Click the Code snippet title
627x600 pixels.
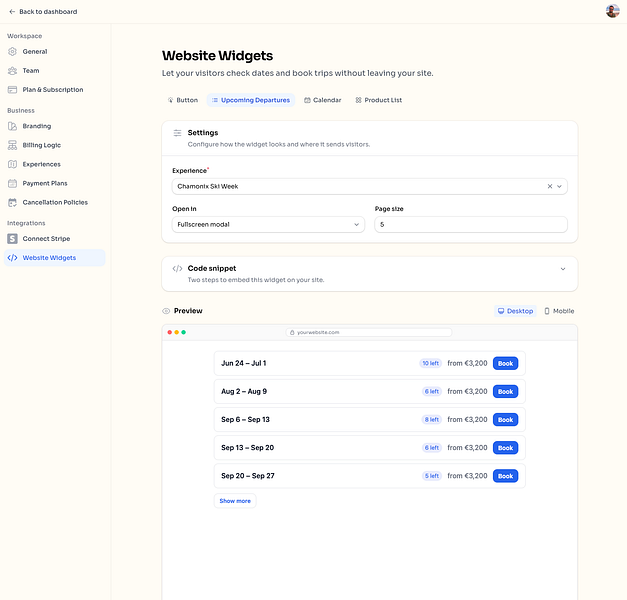pos(212,268)
